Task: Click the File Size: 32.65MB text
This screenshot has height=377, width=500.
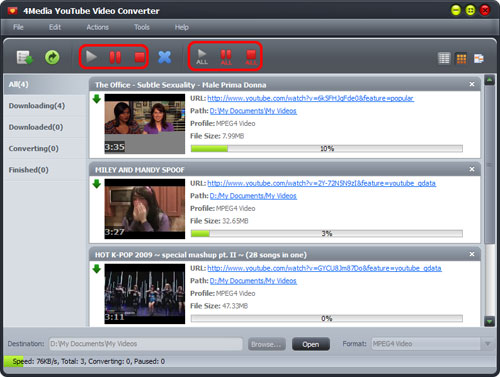Action: tap(219, 221)
